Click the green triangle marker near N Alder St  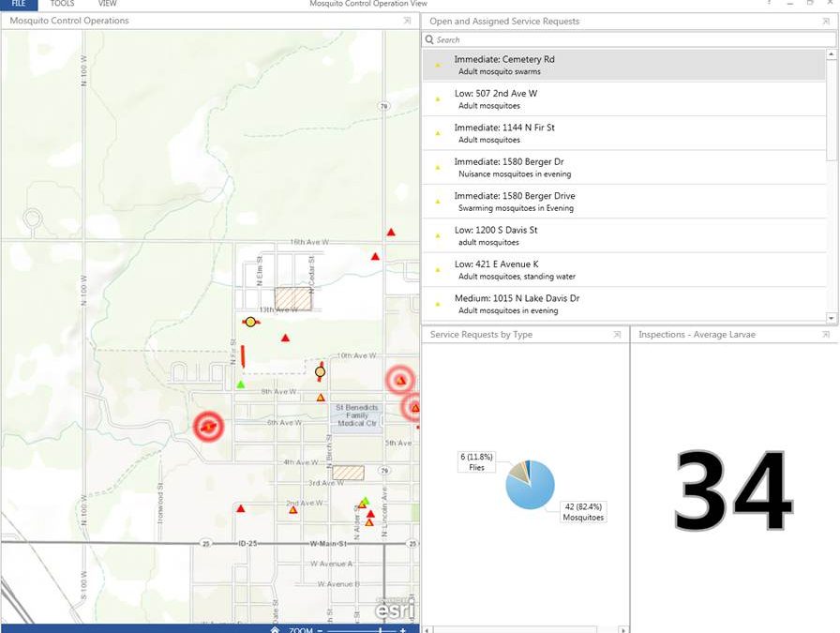point(365,501)
